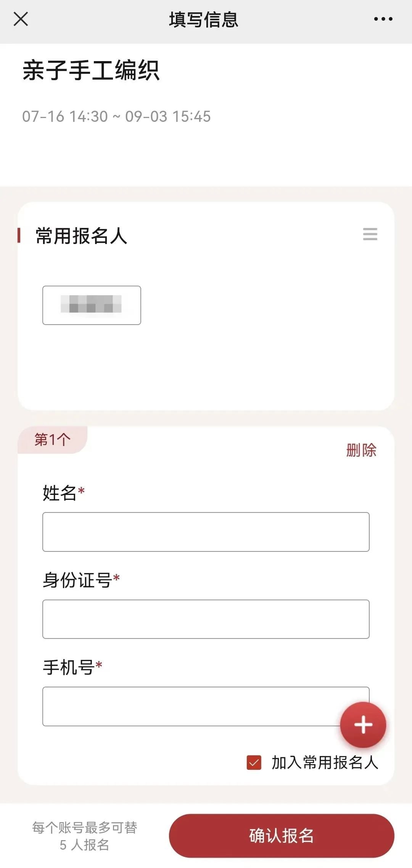
Task: Tap the 身份证号 field label
Action: pos(77,580)
